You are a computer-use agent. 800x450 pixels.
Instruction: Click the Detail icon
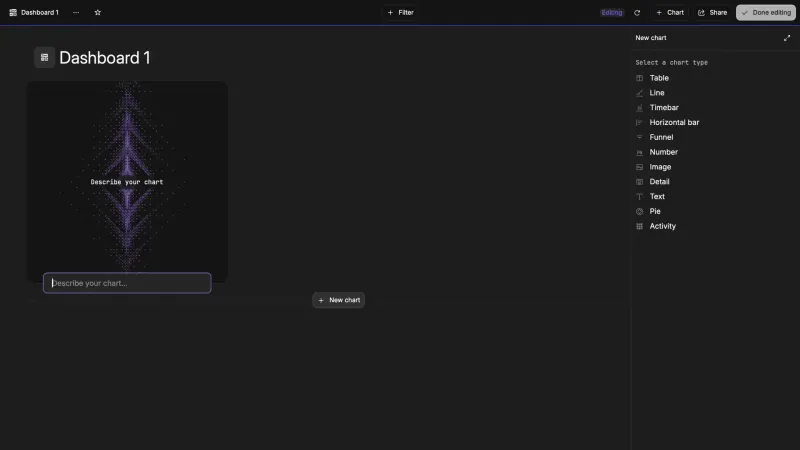639,182
